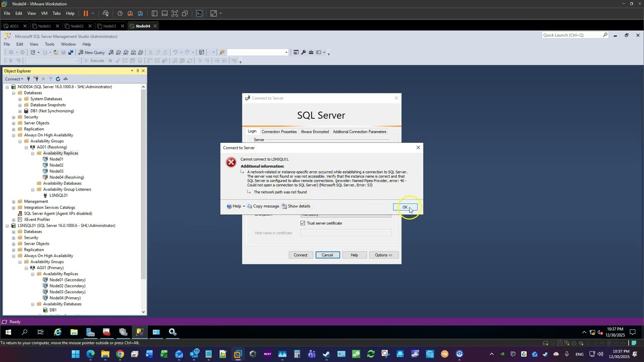The height and width of the screenshot is (362, 644).
Task: Open Connect dropdown in Object Explorer
Action: pyautogui.click(x=14, y=79)
